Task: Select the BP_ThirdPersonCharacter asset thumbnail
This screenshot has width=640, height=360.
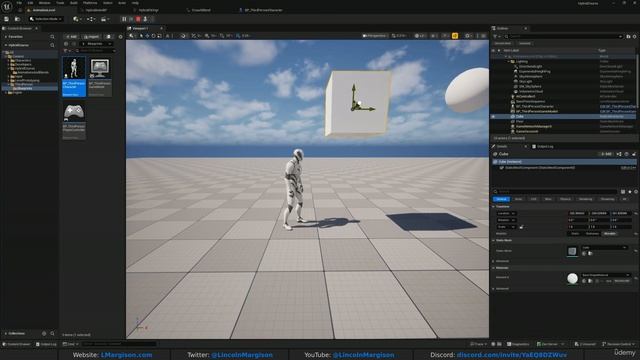Action: [x=74, y=77]
